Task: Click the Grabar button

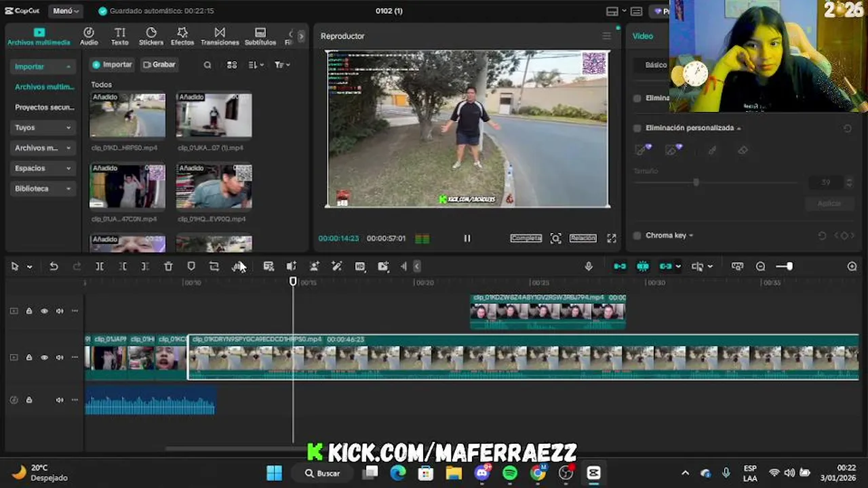Action: point(159,64)
